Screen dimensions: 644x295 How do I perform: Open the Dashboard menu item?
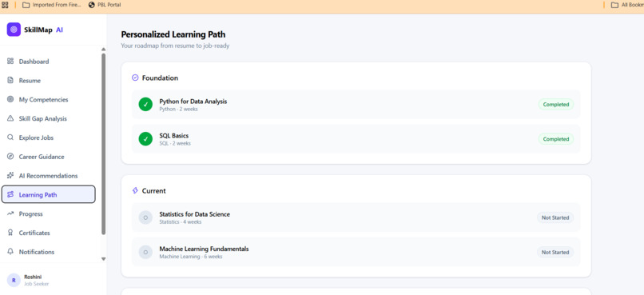(49, 62)
